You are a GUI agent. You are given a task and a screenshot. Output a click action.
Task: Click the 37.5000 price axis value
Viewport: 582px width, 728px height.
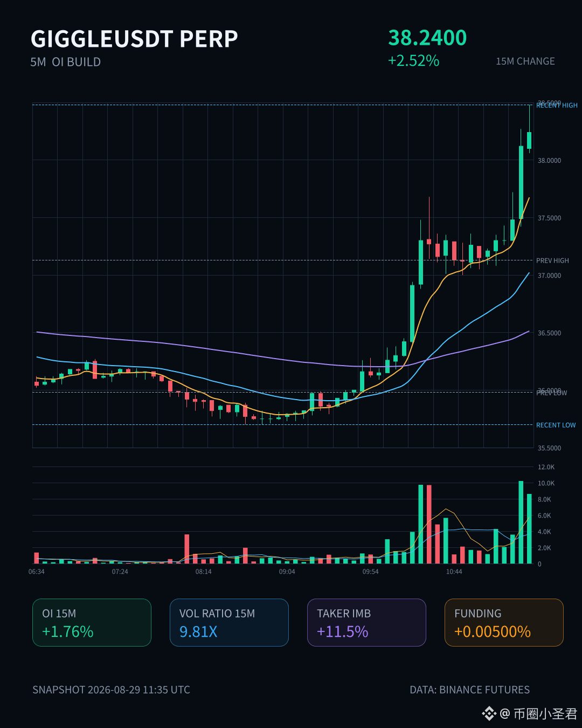549,218
